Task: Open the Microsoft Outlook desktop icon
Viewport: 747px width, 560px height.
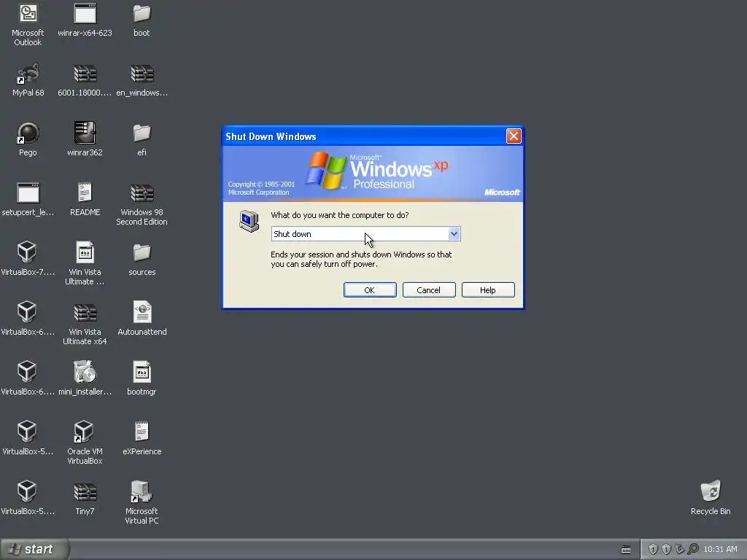Action: (x=28, y=14)
